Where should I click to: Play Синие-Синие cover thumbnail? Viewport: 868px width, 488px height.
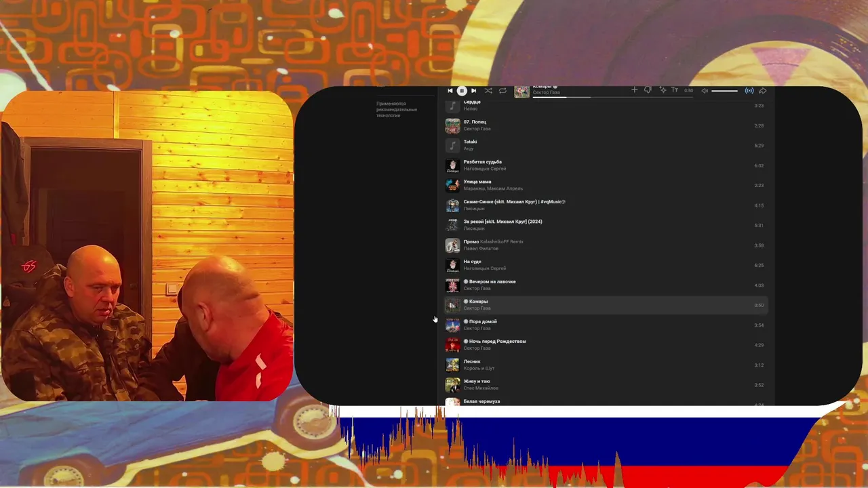(452, 205)
